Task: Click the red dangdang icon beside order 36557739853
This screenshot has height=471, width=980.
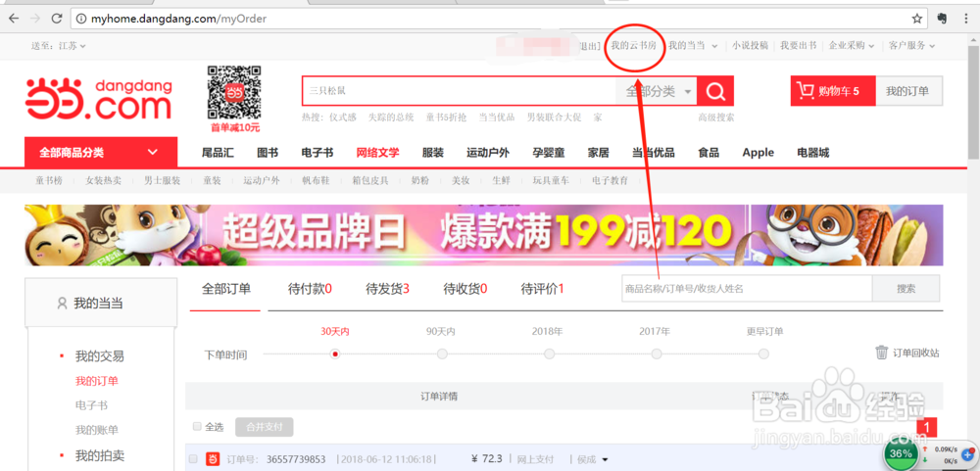Action: 213,459
